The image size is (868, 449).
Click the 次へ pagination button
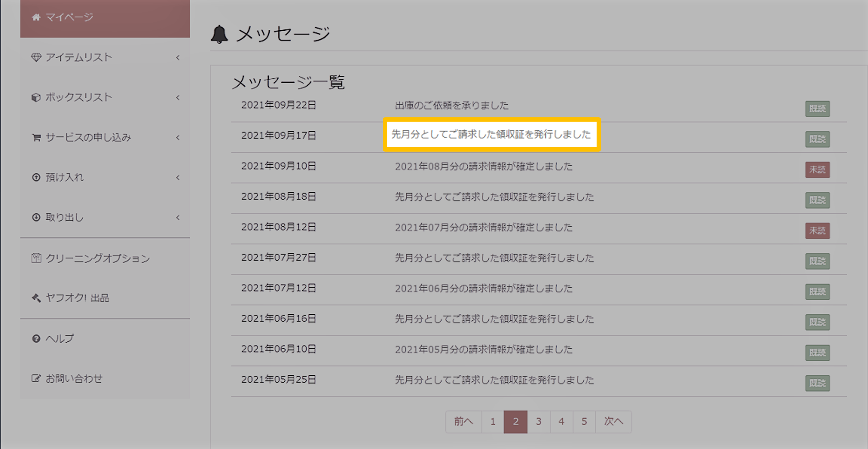click(613, 421)
